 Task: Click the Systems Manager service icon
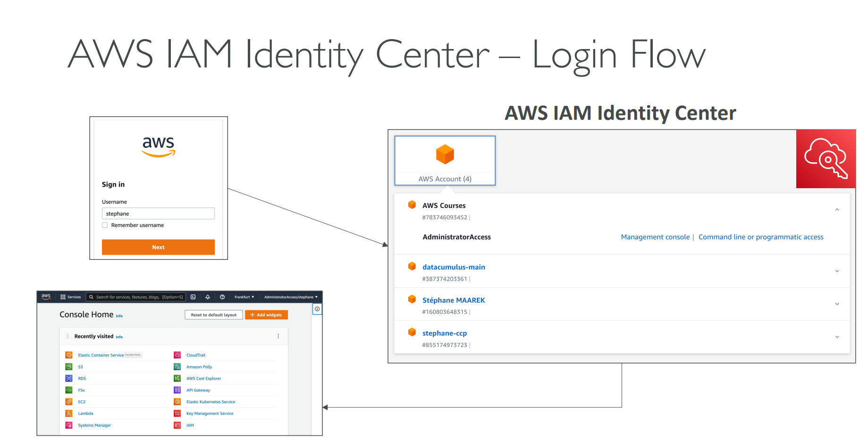(69, 425)
